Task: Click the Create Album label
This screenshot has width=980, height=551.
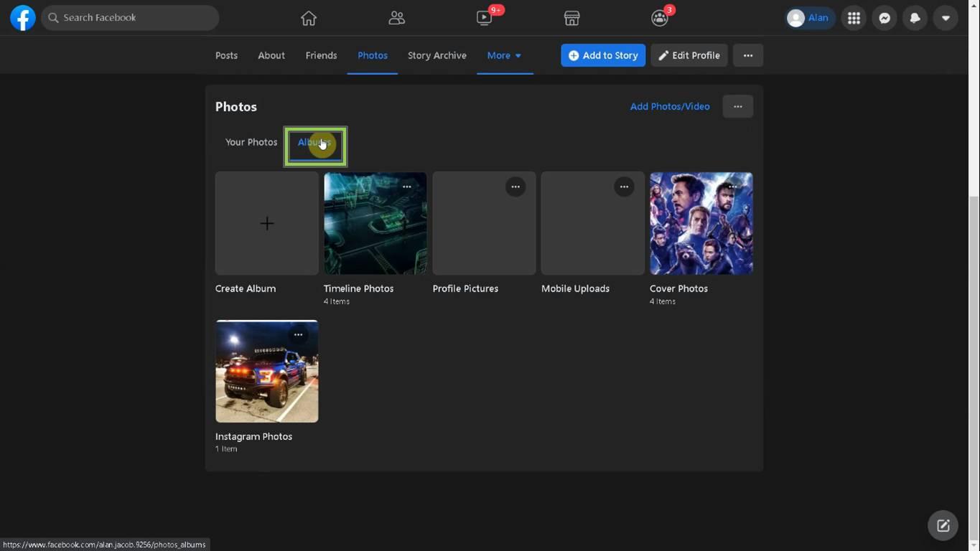Action: point(246,288)
